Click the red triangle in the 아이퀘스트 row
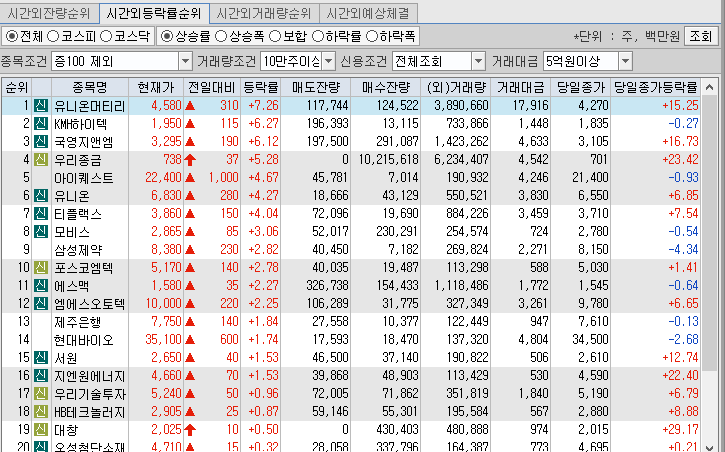Viewport: 725px width, 452px height. [x=190, y=178]
